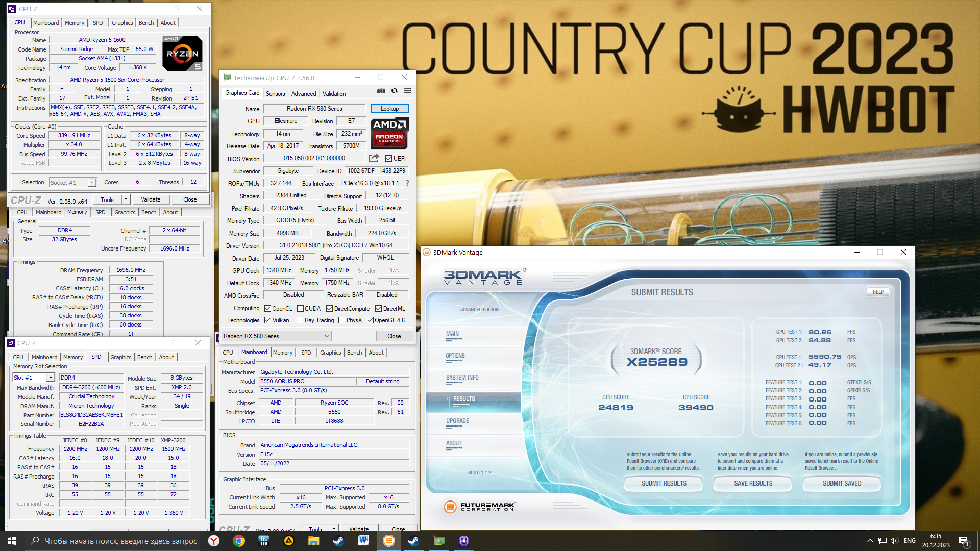This screenshot has height=551, width=980.
Task: Click the HELP button in 3DMark Vantage
Action: 878,292
